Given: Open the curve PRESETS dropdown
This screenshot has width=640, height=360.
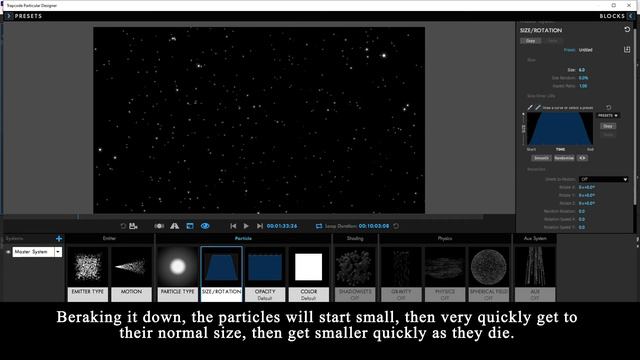Looking at the screenshot, I should 608,116.
